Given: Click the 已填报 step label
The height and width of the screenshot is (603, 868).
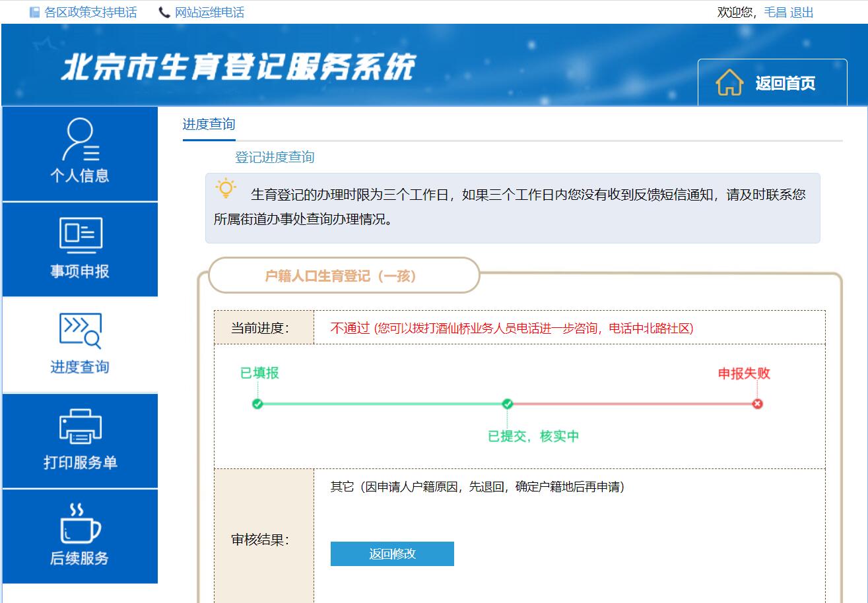Looking at the screenshot, I should tap(259, 373).
